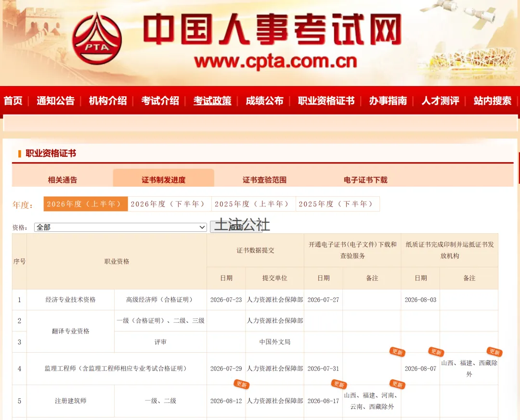This screenshot has width=520, height=420.
Task: Click the date 2026-07-27
Action: [x=324, y=300]
